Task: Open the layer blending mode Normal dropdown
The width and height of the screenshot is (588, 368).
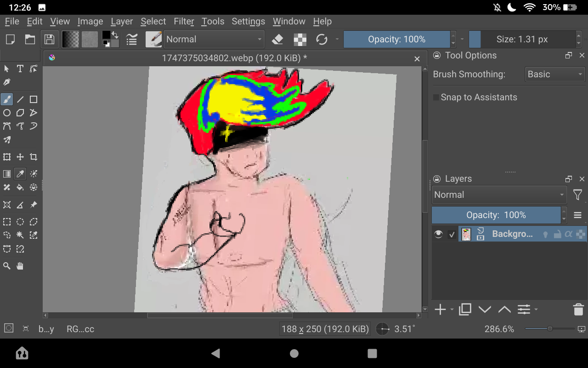Action: (499, 195)
